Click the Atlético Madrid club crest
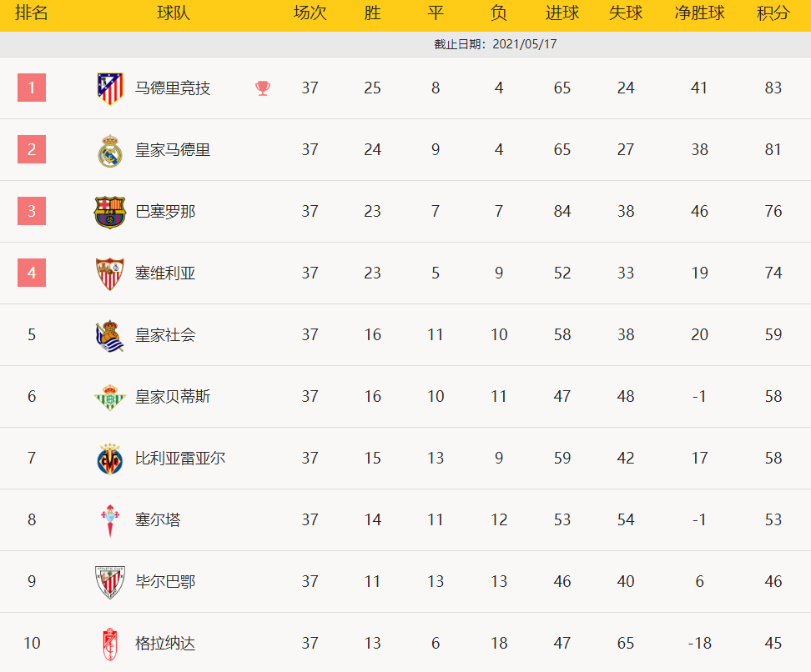 pyautogui.click(x=109, y=88)
